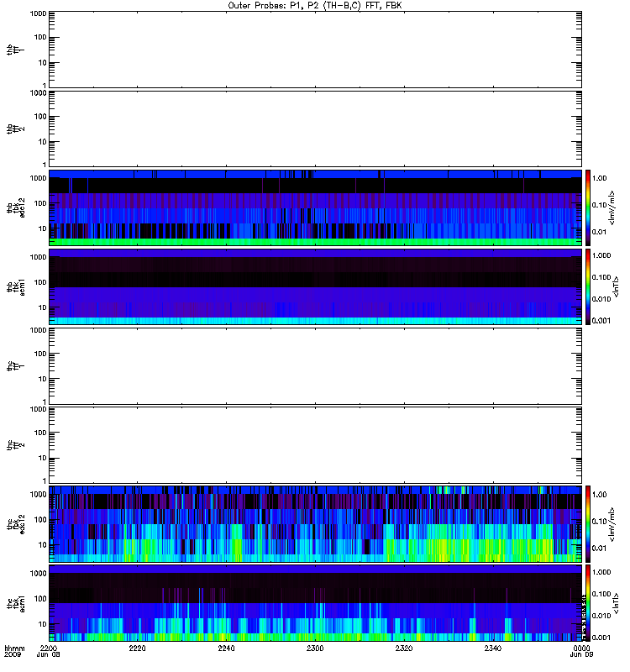Viewport: 630px width, 672px height.
Task: Click the plot title "Outer Probes: P1, P2 (TH-B,C) FFT, FBK"
Action: (x=314, y=6)
